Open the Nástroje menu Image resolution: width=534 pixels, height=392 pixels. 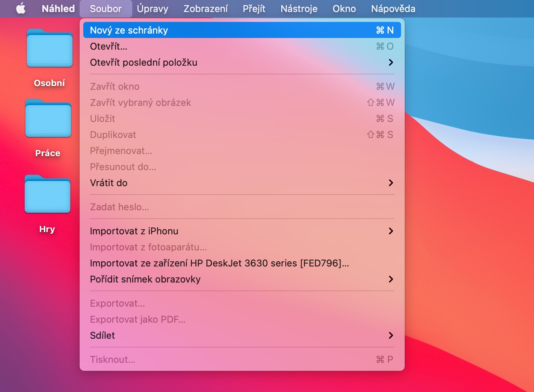click(299, 8)
